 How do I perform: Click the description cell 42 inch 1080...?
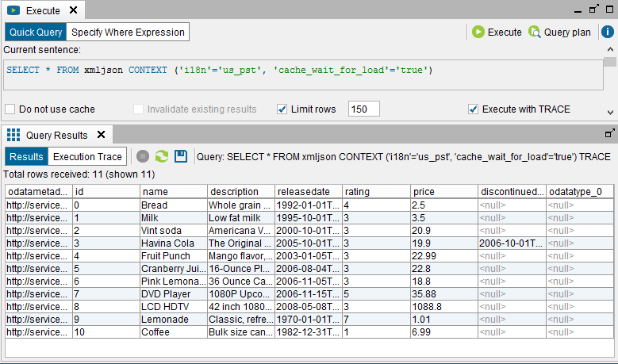(241, 306)
